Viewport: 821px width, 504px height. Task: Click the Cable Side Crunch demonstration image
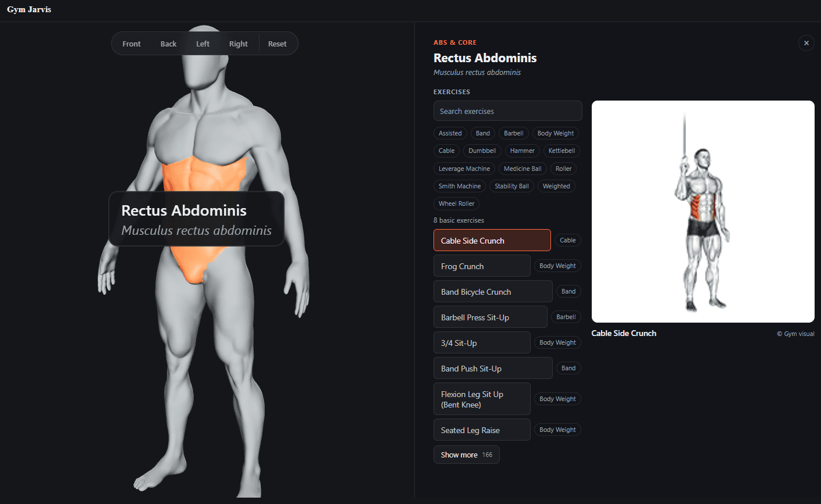click(703, 212)
